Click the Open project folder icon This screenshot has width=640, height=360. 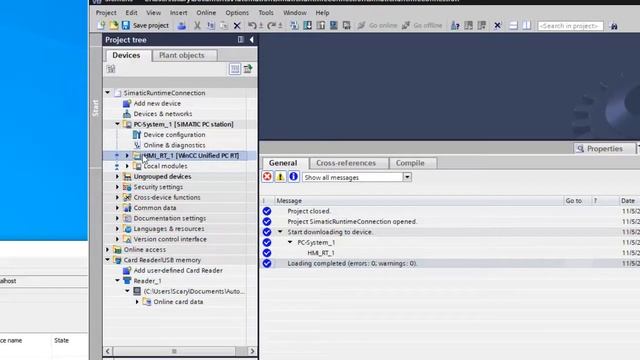coord(113,25)
